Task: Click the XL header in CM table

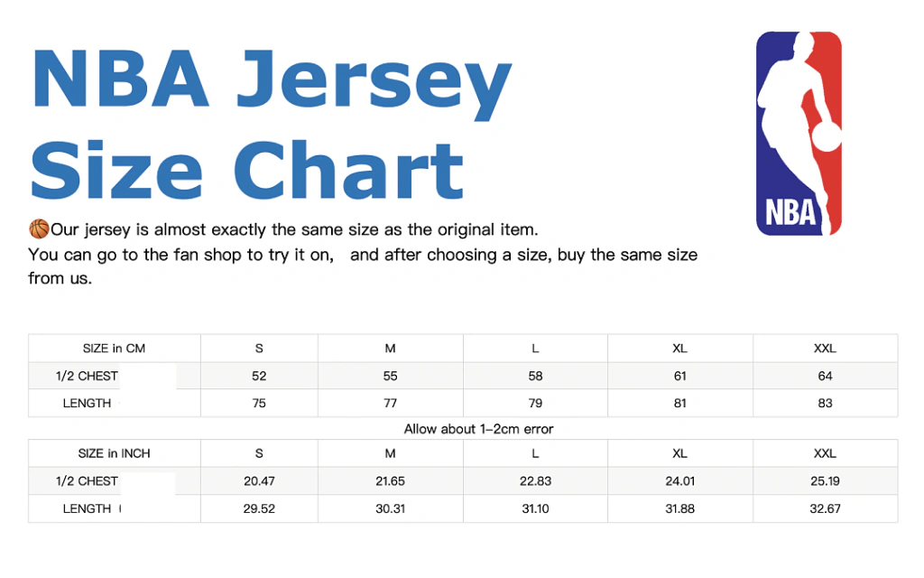Action: pyautogui.click(x=680, y=349)
